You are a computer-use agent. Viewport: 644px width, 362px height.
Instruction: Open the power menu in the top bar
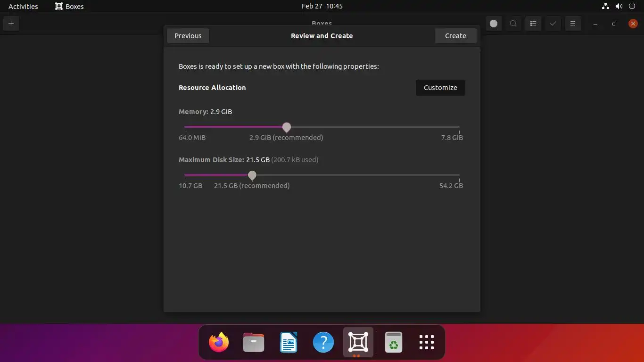(632, 6)
